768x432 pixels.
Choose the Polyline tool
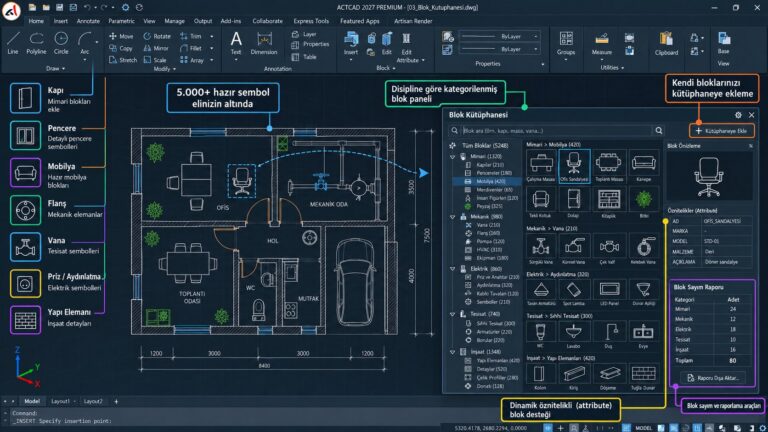pos(36,43)
